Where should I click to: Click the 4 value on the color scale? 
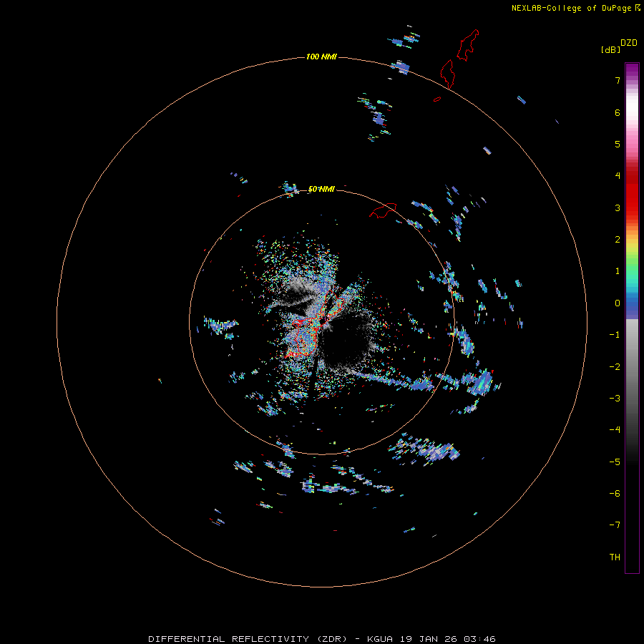(618, 176)
